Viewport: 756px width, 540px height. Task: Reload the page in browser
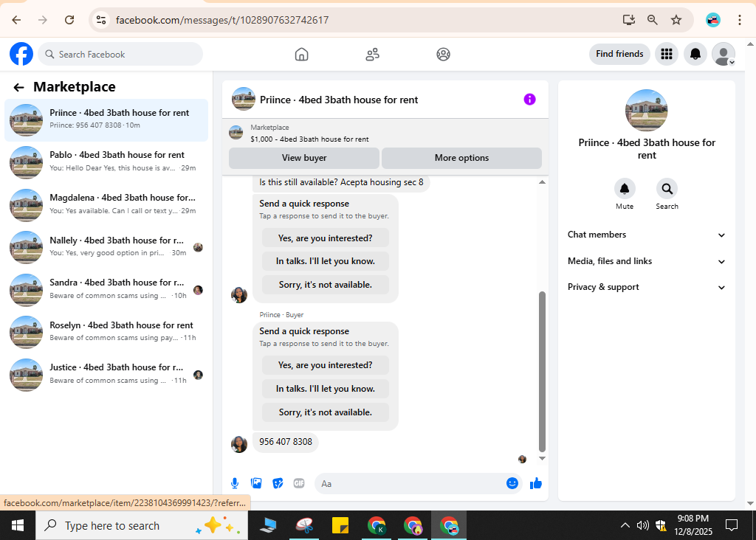pyautogui.click(x=69, y=20)
